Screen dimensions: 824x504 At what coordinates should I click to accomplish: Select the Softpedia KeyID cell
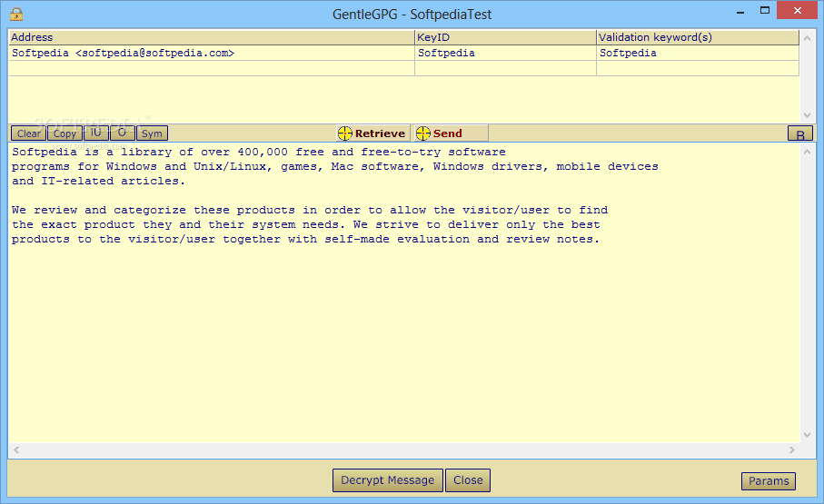[505, 53]
